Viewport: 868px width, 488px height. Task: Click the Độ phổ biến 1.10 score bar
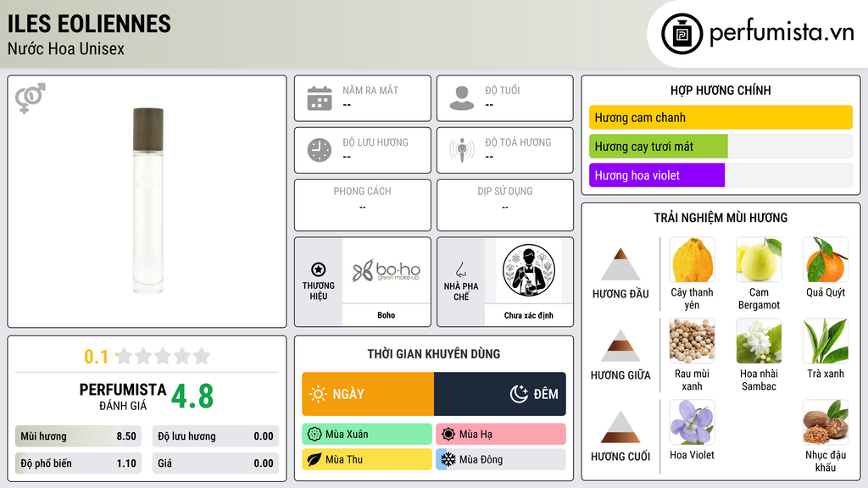click(78, 463)
